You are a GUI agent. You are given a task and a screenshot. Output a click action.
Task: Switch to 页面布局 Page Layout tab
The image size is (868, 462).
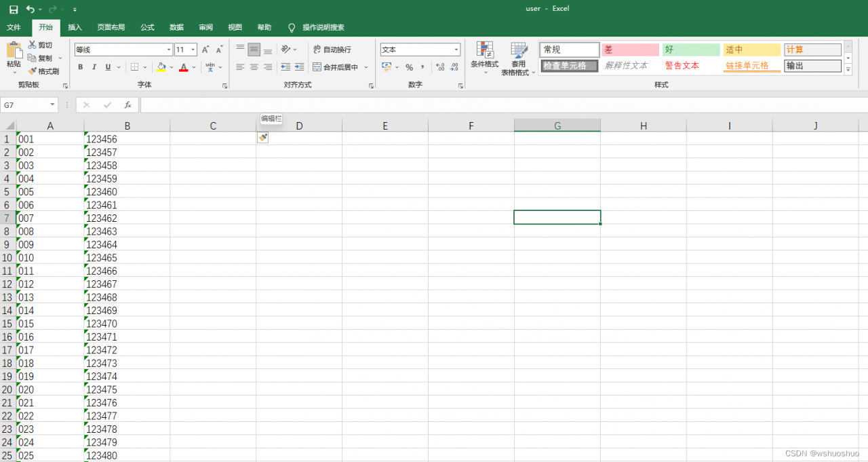111,27
